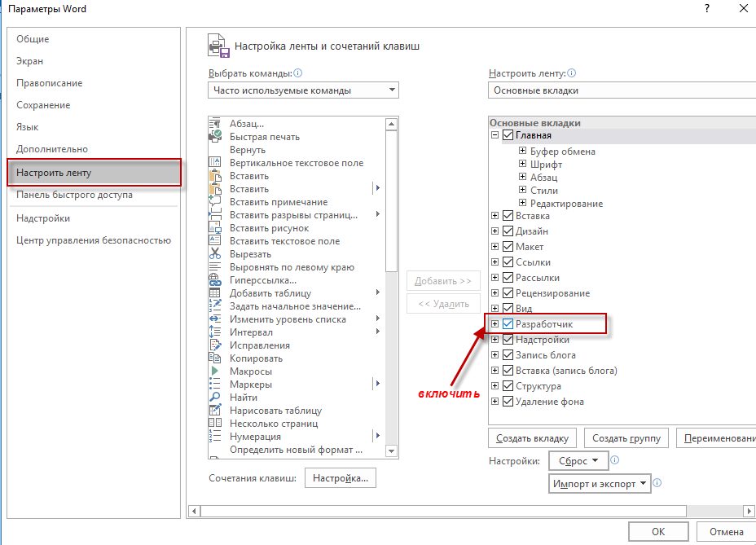Screen dimensions: 756x545
Task: Click the Переименование button
Action: [x=716, y=438]
